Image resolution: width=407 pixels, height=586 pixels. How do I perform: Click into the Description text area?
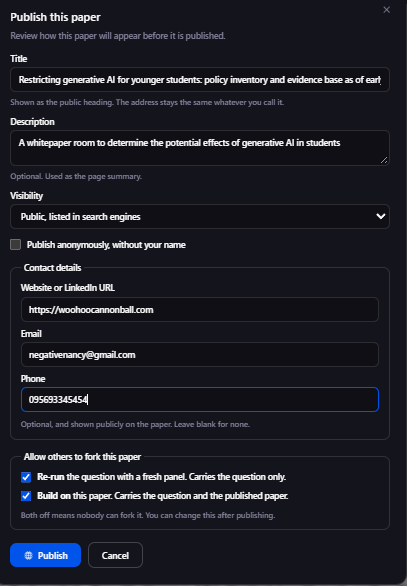200,148
